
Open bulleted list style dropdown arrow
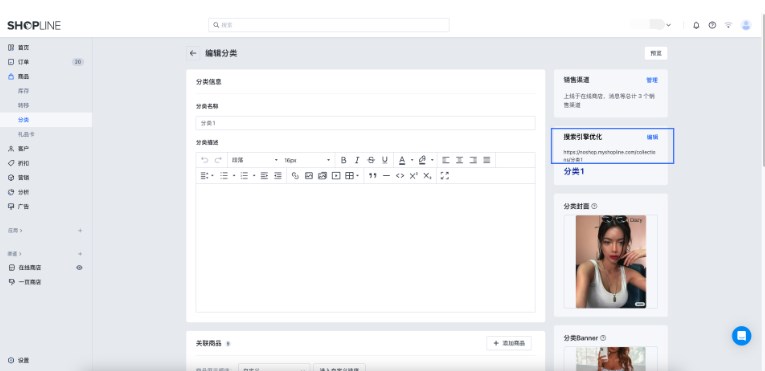click(234, 176)
